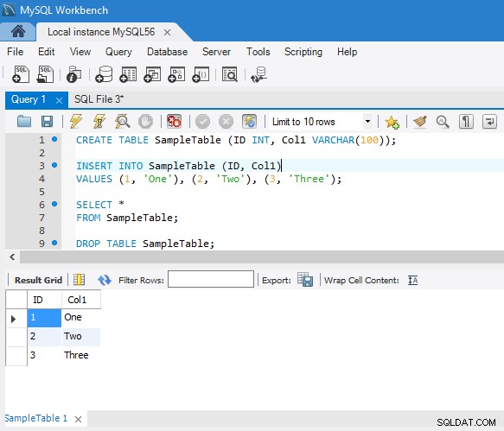The height and width of the screenshot is (431, 504).
Task: Open the reconnect to DBMS icon
Action: 258,74
